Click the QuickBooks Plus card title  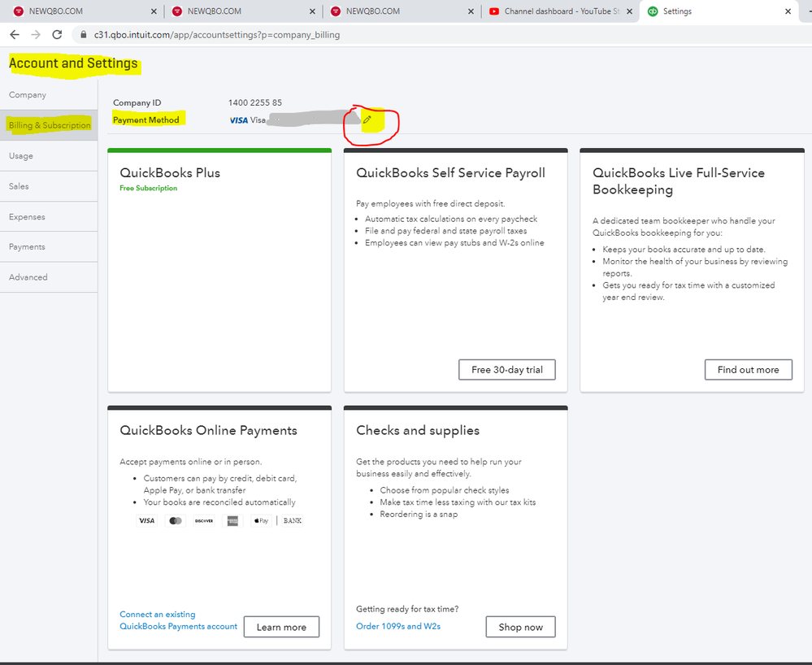point(170,173)
